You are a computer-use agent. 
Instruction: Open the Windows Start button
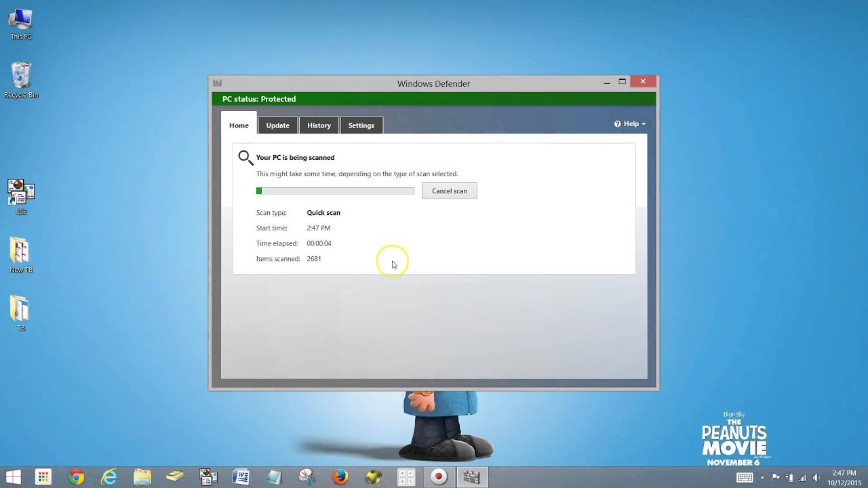click(x=13, y=477)
